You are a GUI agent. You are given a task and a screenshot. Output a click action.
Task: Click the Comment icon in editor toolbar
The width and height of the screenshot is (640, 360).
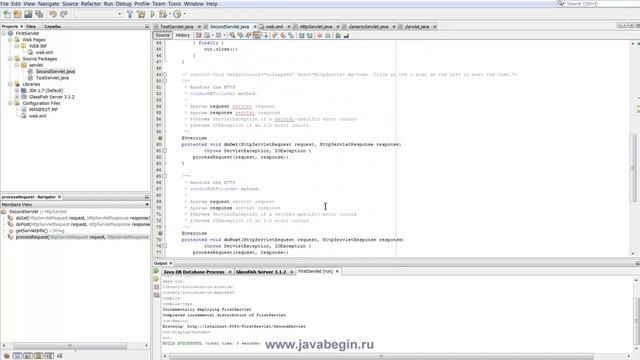point(338,36)
